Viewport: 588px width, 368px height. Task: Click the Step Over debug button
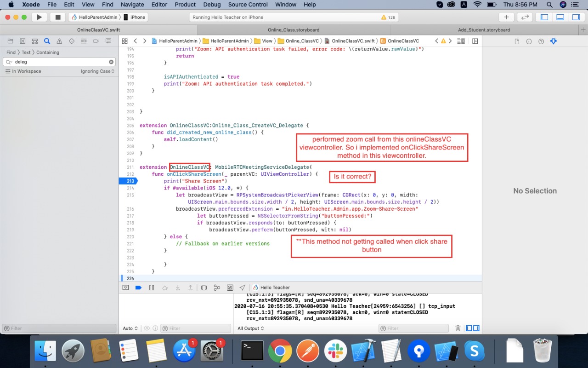164,287
